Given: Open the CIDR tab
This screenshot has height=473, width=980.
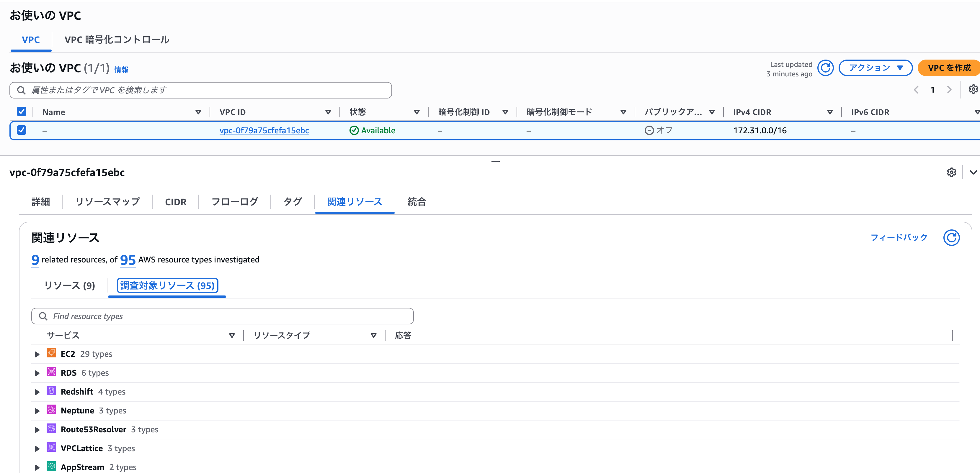Looking at the screenshot, I should tap(175, 202).
